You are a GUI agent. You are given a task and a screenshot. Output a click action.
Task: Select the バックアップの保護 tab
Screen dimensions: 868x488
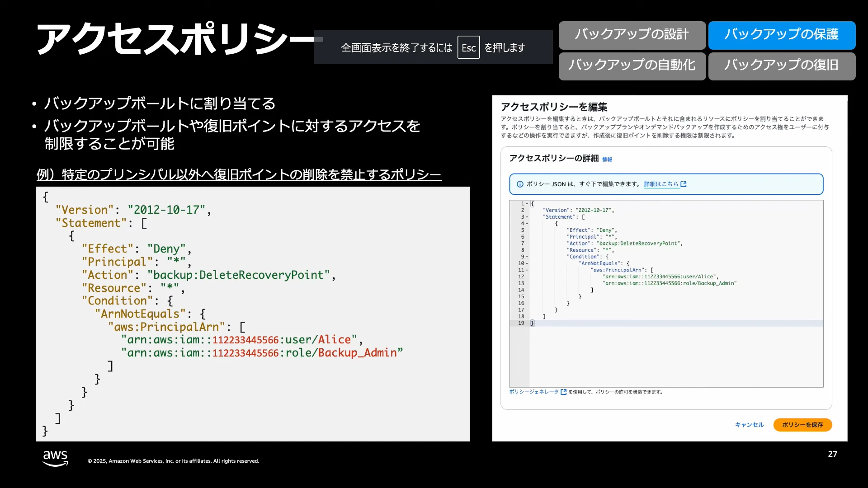[x=782, y=35]
